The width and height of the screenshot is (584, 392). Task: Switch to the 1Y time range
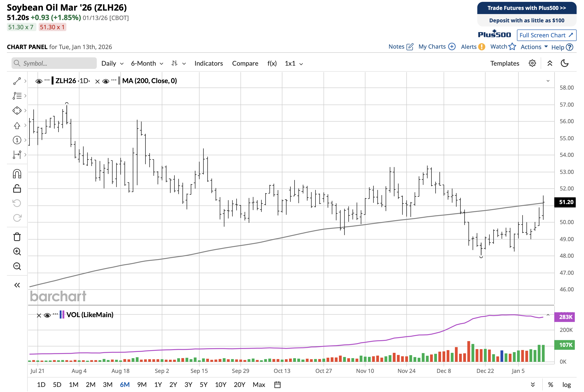pyautogui.click(x=158, y=384)
